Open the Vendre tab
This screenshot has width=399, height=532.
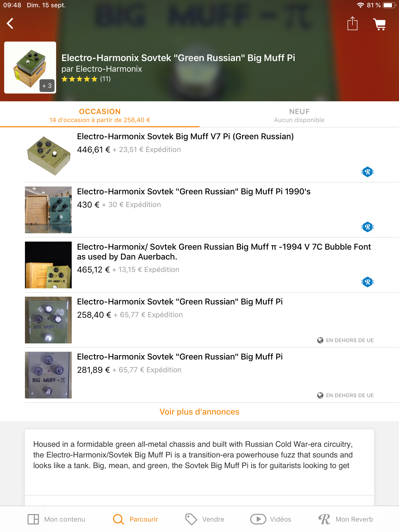click(205, 519)
